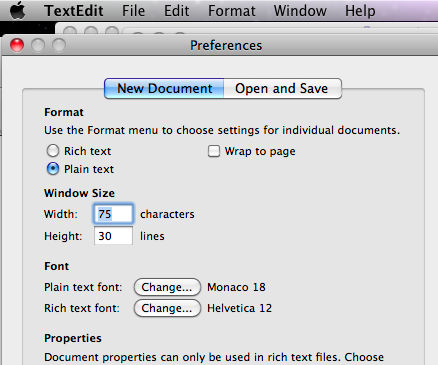Viewport: 438px width, 365px height.
Task: Click the Properties section heading
Action: 73,338
